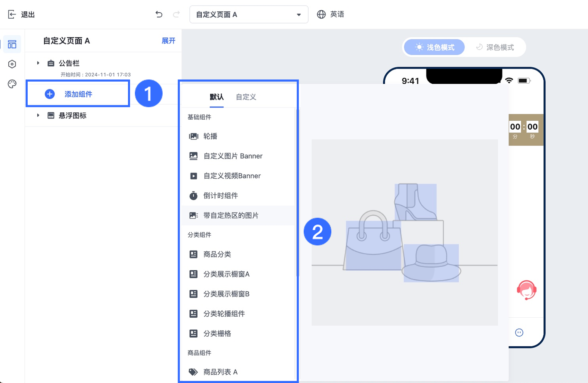The height and width of the screenshot is (383, 588).
Task: Enable 浅色模式 light mode
Action: tap(434, 47)
